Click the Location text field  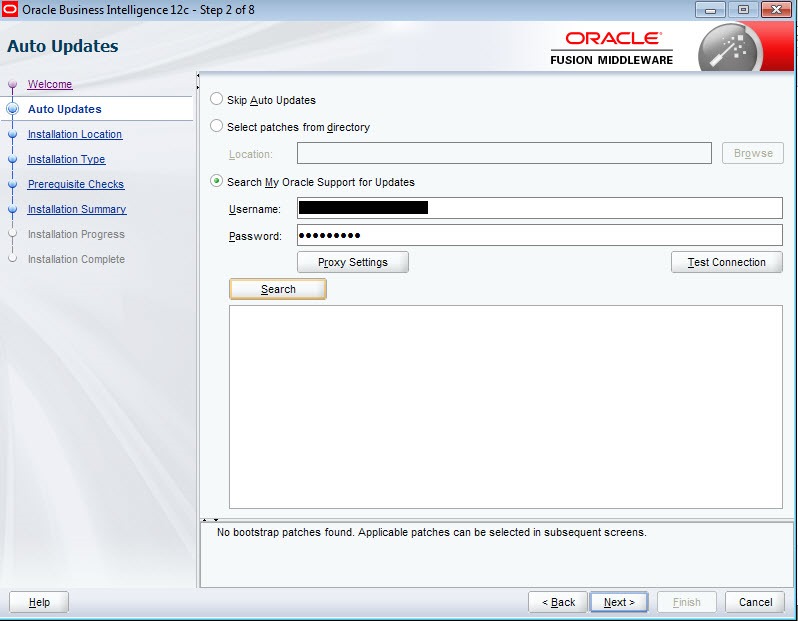pos(504,153)
